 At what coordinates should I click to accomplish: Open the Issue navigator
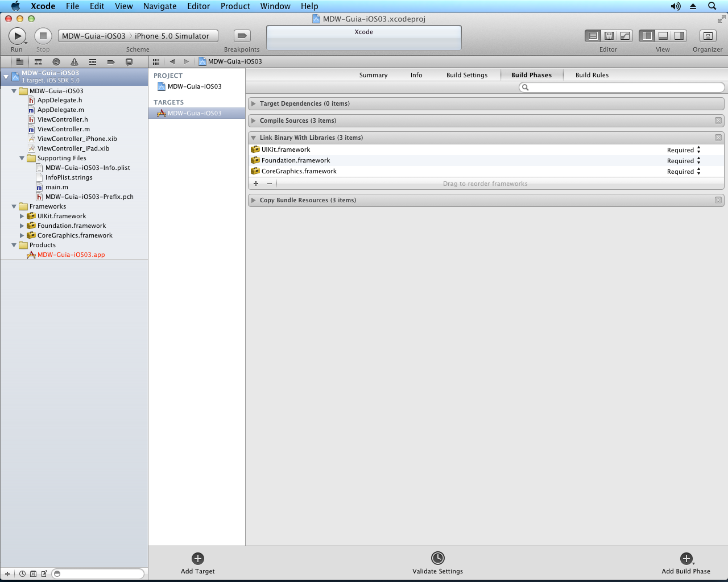click(75, 62)
